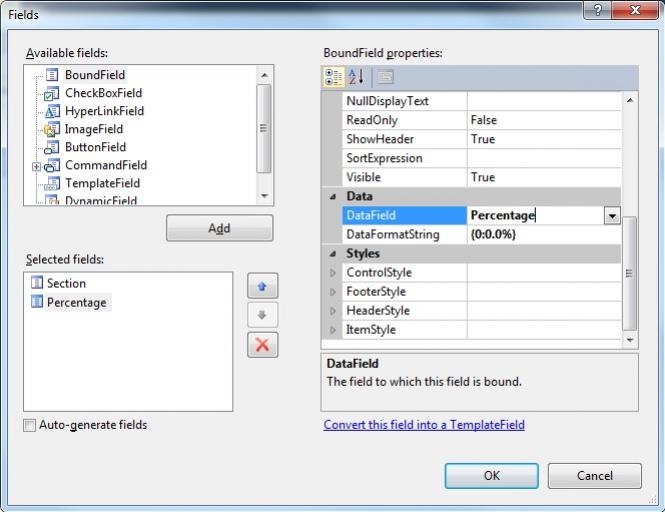Select HyperLinkField in the list

point(104,111)
